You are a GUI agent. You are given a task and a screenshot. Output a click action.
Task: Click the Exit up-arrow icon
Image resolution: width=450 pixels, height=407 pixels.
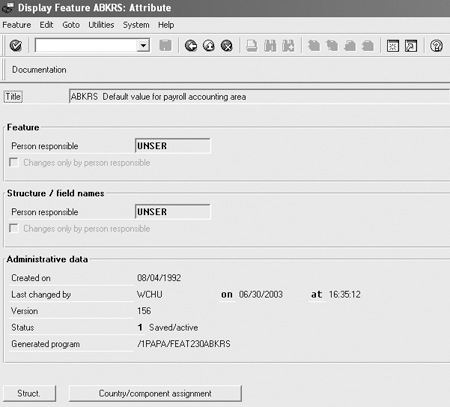[209, 46]
